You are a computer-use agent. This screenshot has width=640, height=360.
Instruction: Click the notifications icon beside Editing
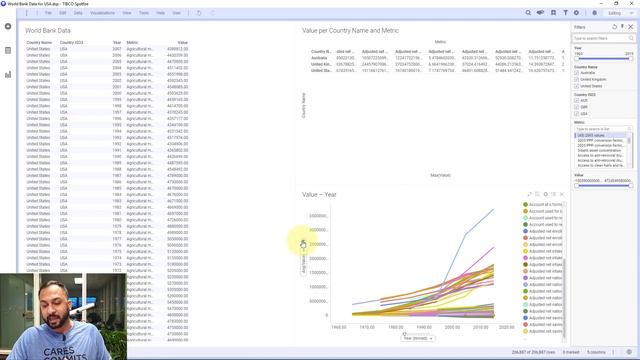pyautogui.click(x=595, y=13)
